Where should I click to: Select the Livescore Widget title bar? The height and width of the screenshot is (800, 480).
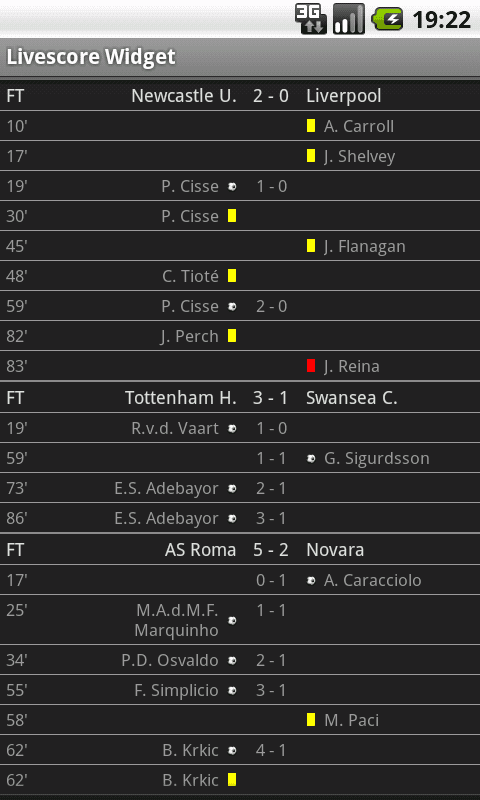coord(240,57)
